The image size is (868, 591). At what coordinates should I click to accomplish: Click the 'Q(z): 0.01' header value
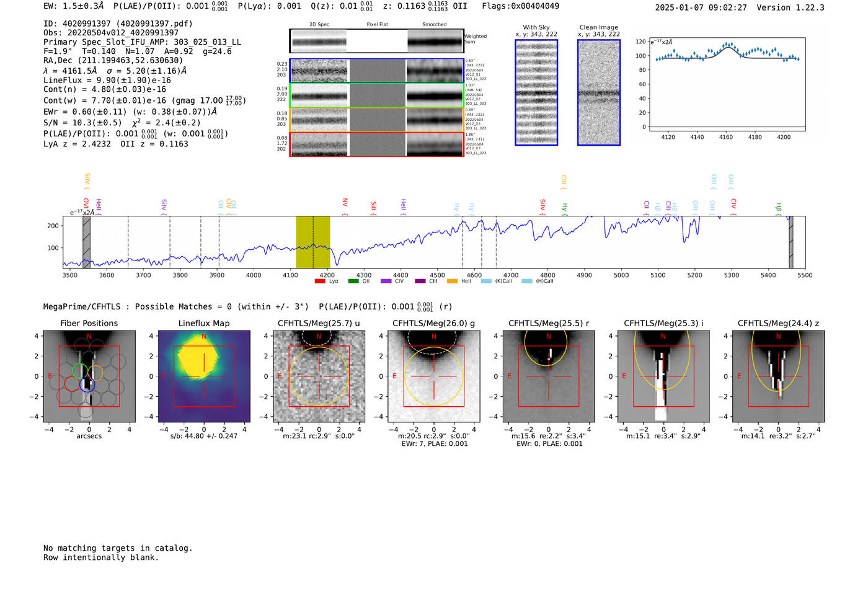coord(334,6)
